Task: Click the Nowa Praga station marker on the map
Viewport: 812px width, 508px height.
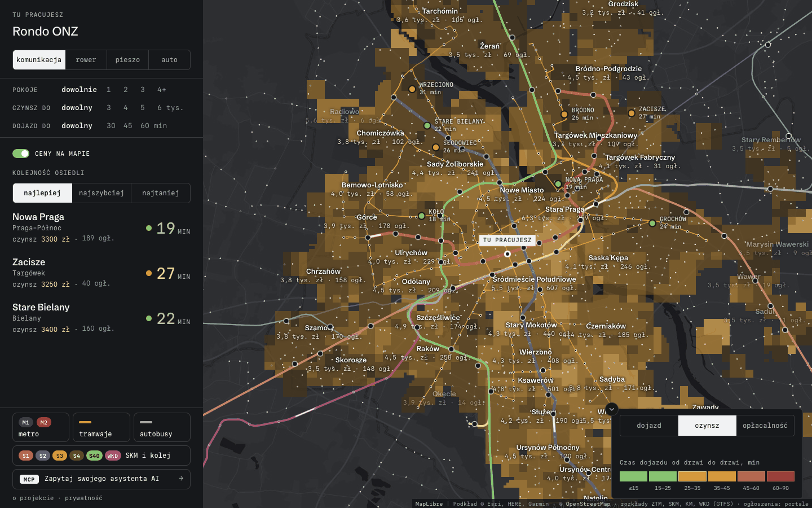Action: pos(558,183)
